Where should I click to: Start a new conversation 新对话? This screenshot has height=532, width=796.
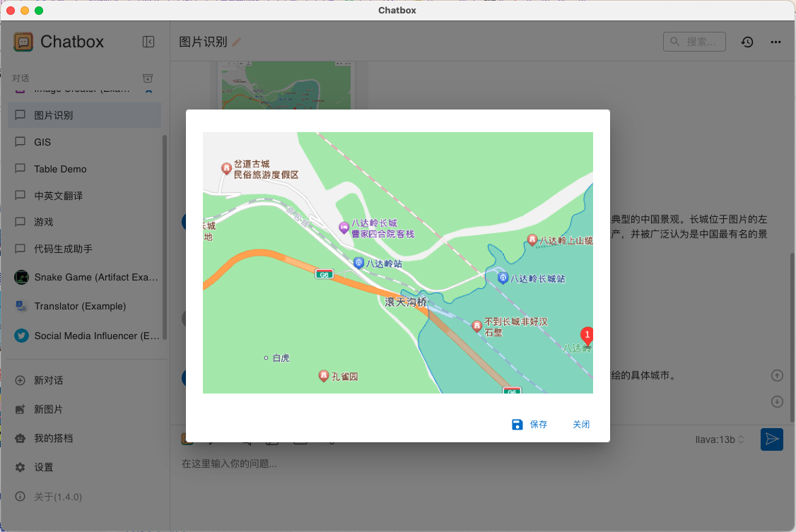pos(84,380)
